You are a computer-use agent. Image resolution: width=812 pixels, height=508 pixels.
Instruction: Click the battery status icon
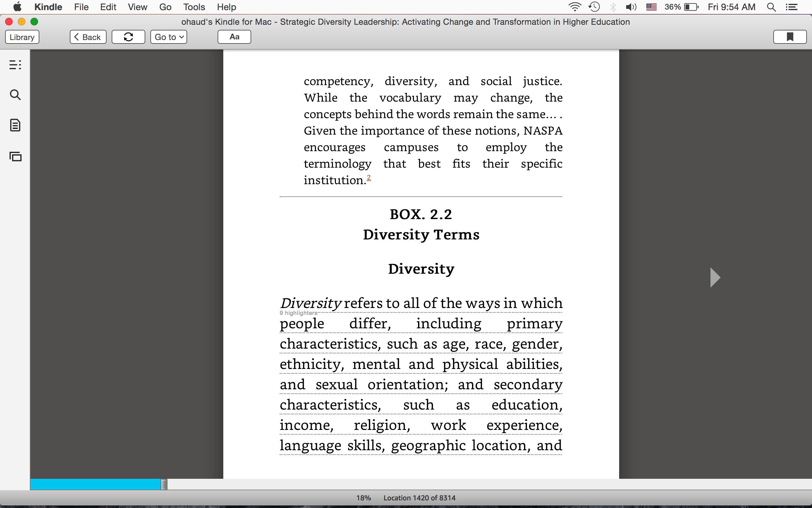click(x=691, y=7)
